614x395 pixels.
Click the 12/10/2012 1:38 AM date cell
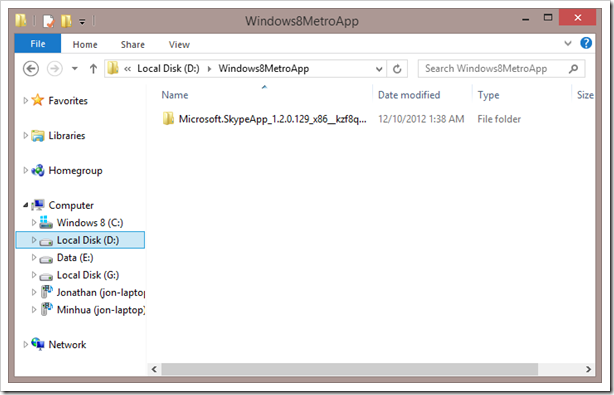coord(421,119)
